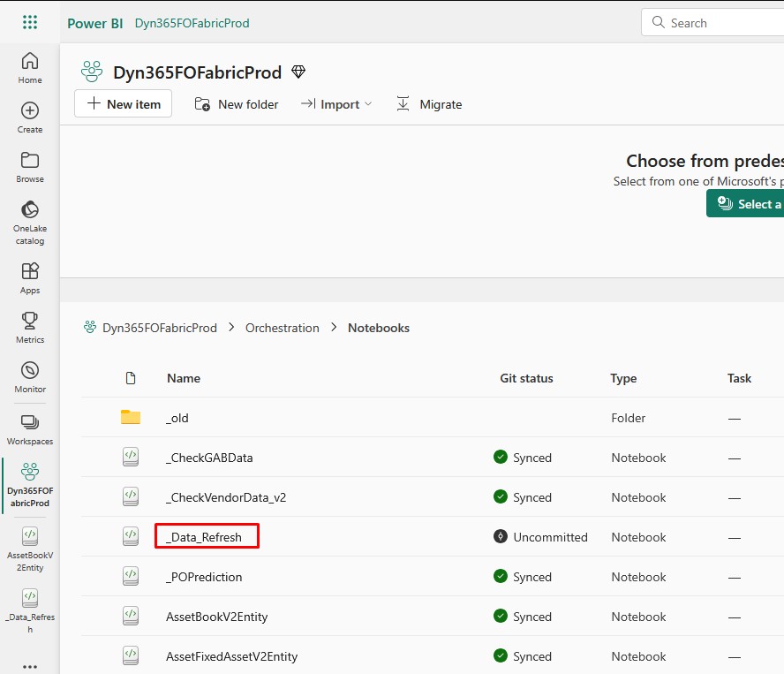This screenshot has height=674, width=784.
Task: Sort by Type column header
Action: pyautogui.click(x=623, y=378)
